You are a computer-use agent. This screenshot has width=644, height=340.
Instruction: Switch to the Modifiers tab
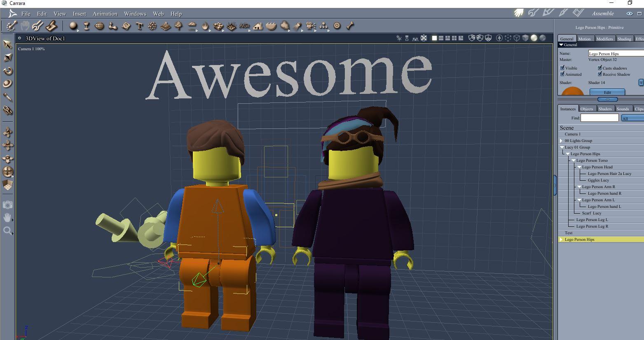click(x=604, y=39)
